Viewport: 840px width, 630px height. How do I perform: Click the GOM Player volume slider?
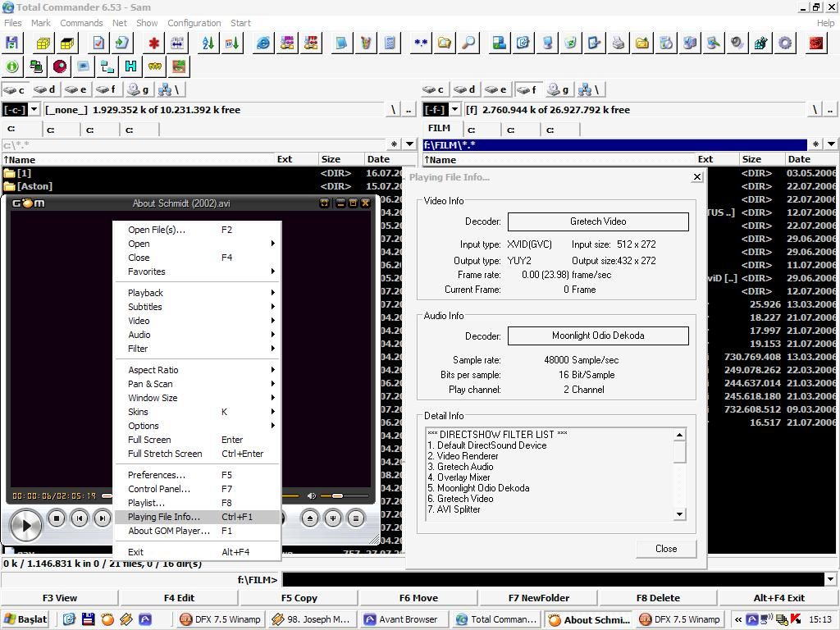(x=345, y=496)
